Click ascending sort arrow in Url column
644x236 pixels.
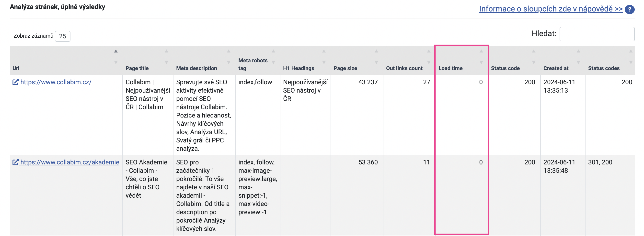point(116,51)
